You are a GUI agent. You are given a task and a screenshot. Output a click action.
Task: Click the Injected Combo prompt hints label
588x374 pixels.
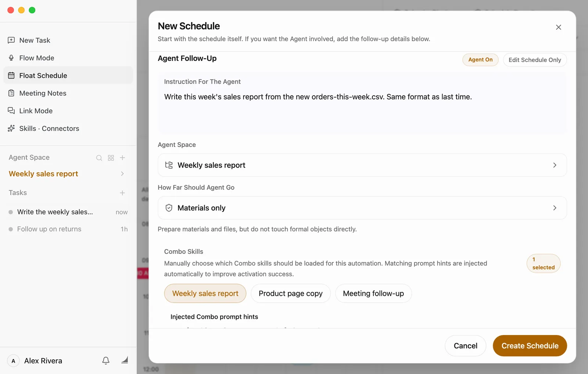[214, 317]
